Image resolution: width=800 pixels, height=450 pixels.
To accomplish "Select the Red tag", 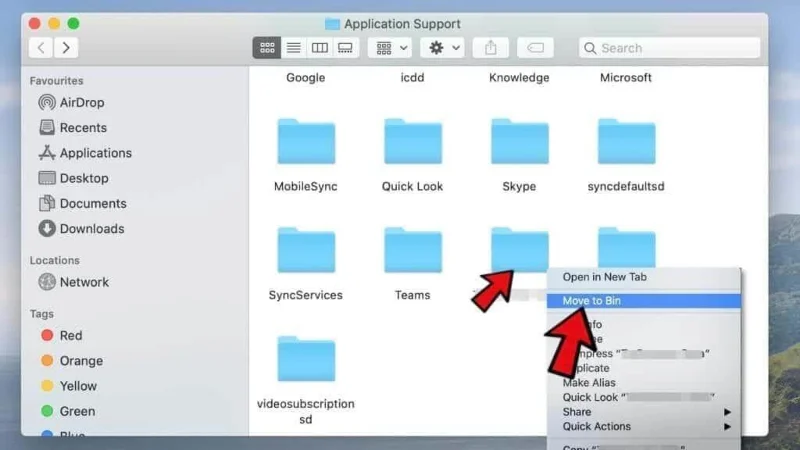I will coord(61,336).
